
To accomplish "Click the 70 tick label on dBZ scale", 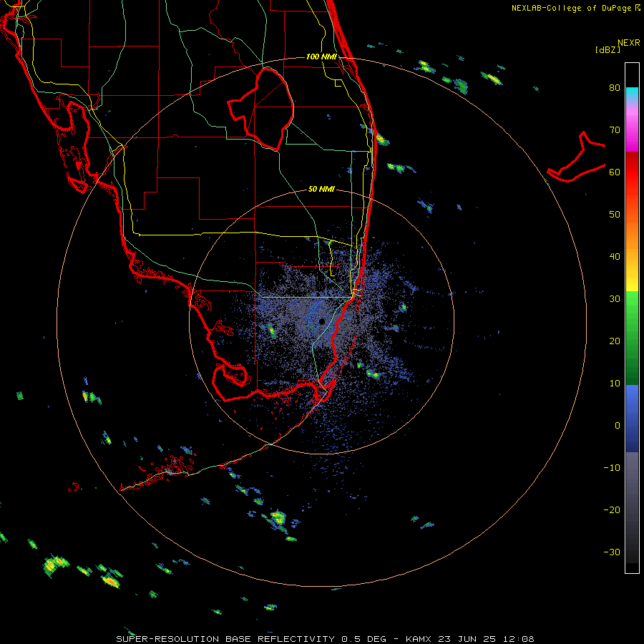I will [x=615, y=130].
